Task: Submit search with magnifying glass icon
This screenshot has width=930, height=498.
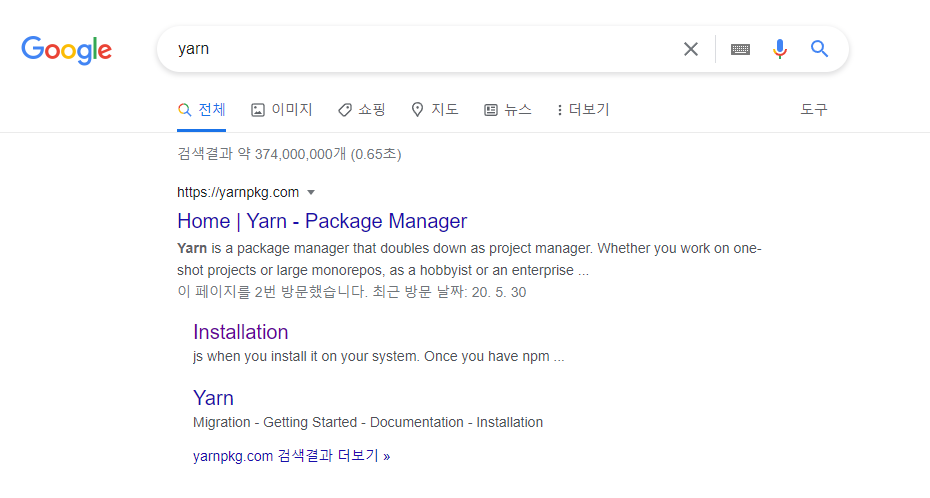Action: pos(820,49)
